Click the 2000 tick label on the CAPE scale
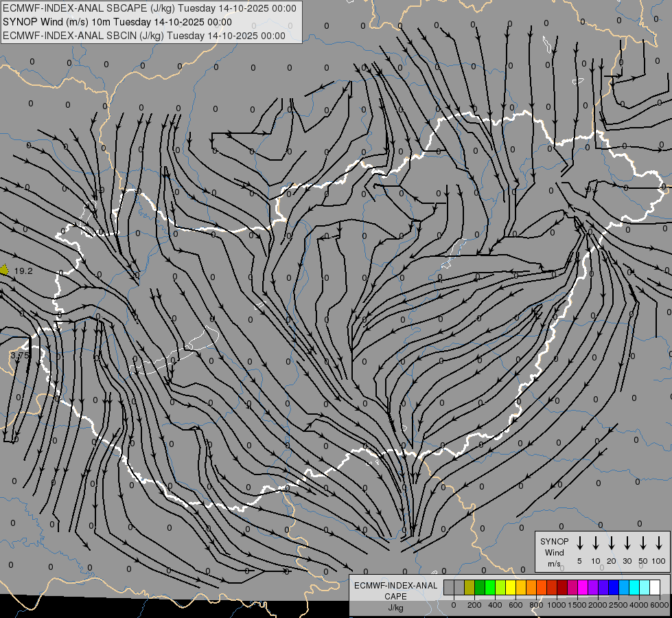 pos(597,605)
